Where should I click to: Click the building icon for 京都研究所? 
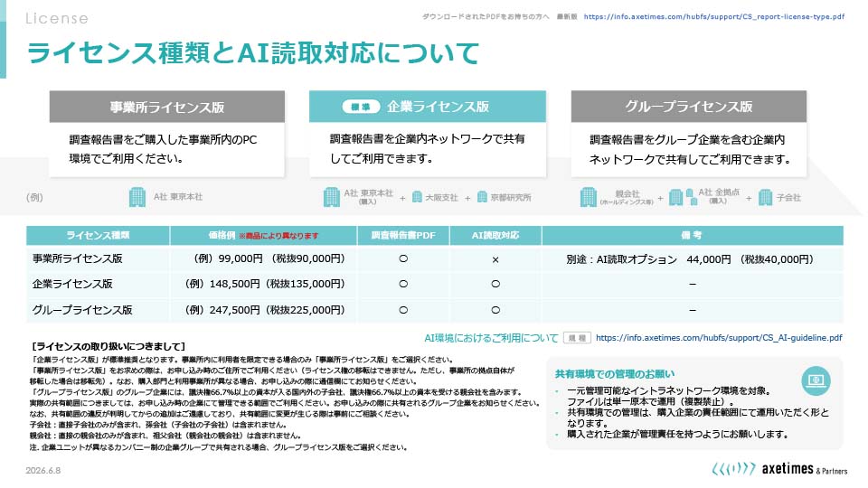coord(482,197)
